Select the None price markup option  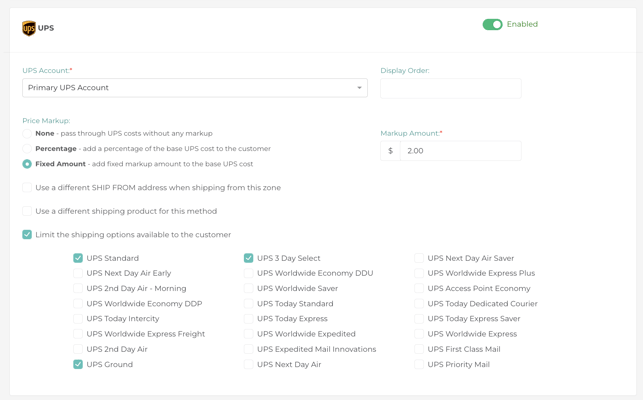click(x=27, y=134)
